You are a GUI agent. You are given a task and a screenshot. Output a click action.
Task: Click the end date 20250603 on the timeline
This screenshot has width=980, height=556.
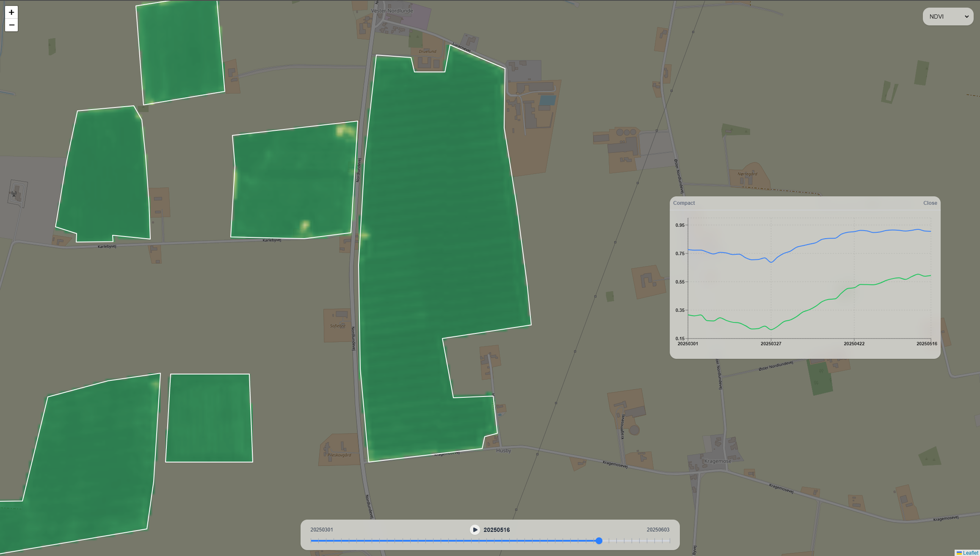[x=657, y=529]
